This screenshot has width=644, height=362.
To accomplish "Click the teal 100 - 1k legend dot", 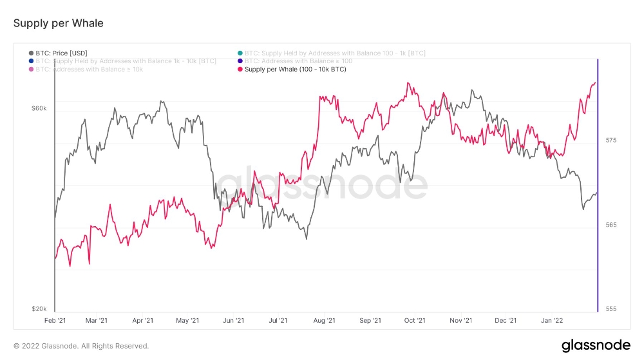I will (x=240, y=53).
